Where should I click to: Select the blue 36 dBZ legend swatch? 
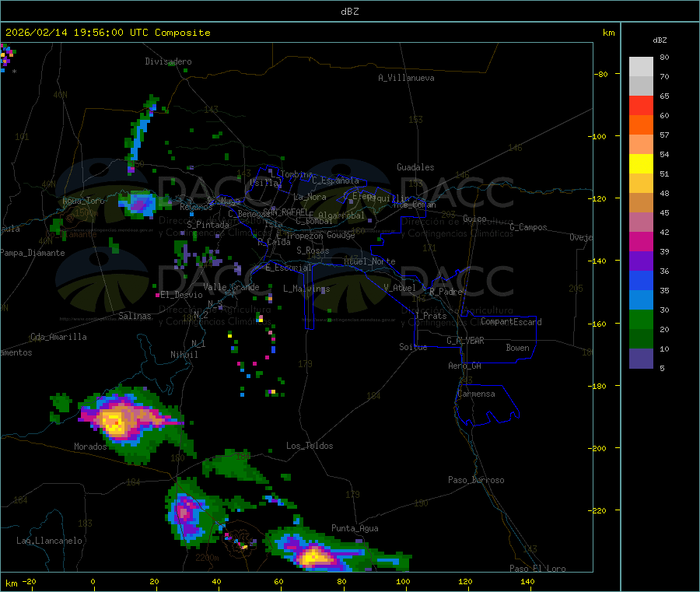641,280
